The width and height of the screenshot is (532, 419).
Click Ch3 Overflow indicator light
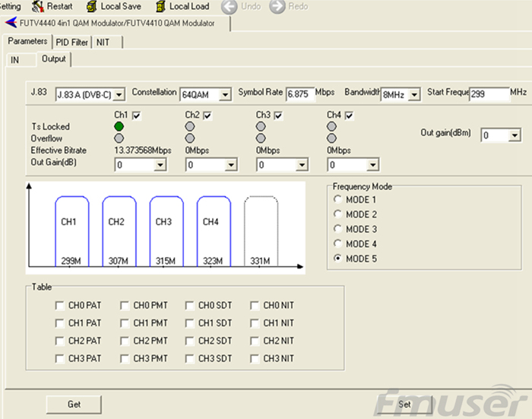261,138
